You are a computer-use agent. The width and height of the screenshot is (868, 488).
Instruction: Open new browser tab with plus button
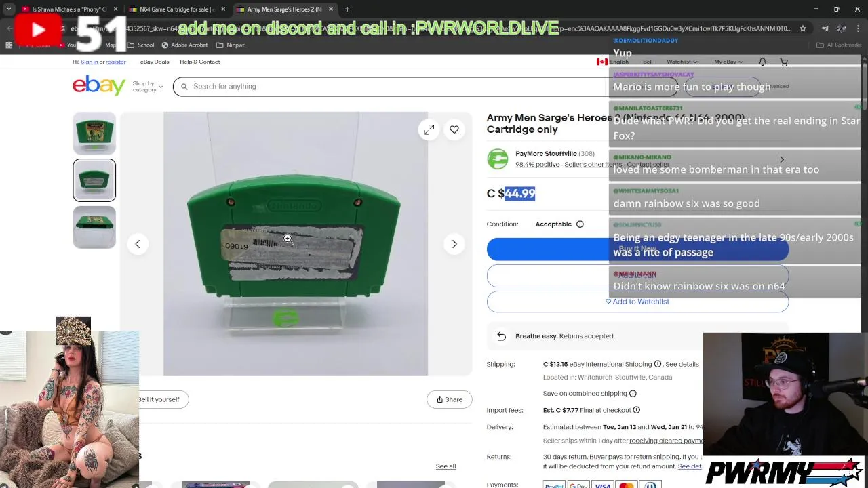347,9
